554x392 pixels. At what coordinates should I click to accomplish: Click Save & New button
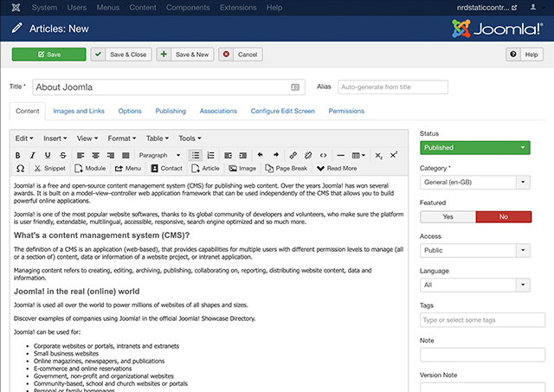coord(185,55)
